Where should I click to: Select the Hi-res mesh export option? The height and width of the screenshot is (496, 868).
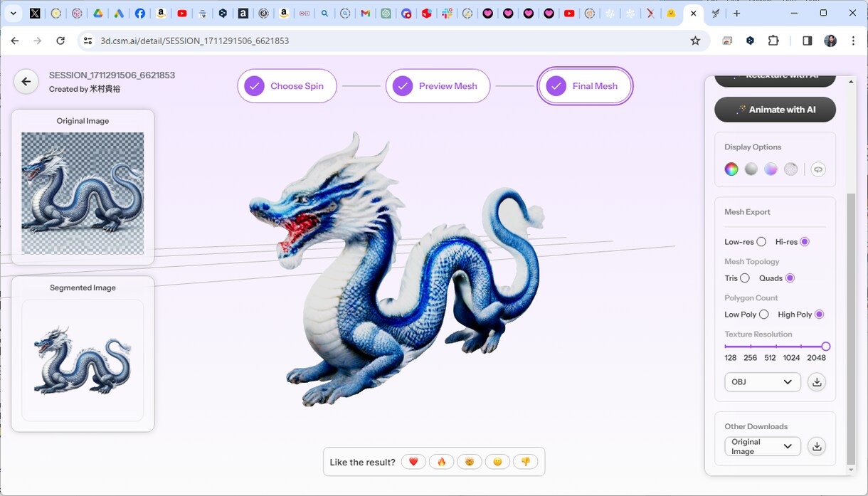tap(805, 242)
